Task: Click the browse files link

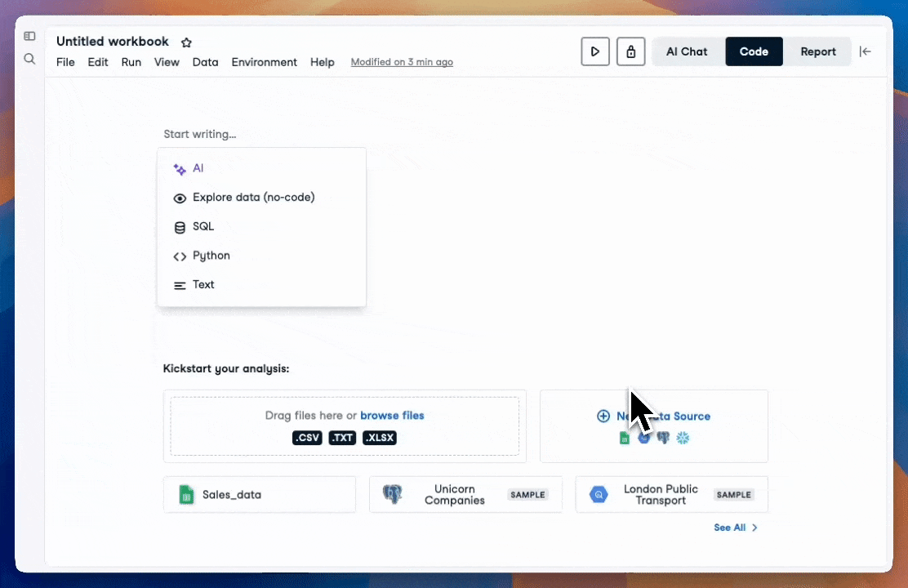Action: 392,416
